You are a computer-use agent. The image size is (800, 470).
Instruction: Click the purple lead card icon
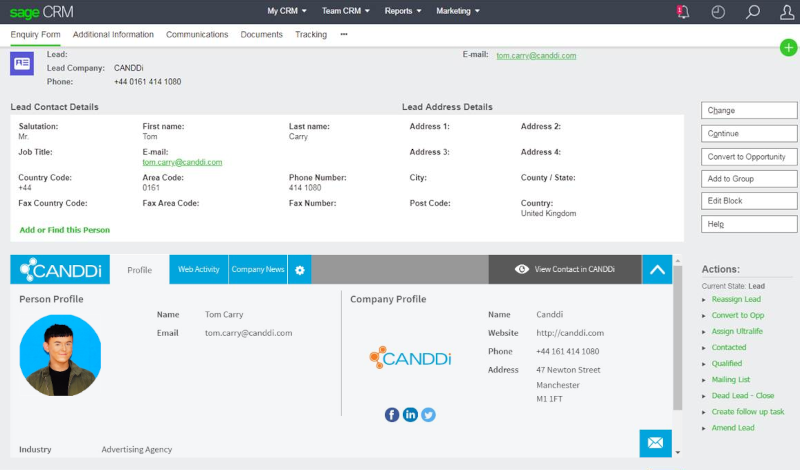22,63
